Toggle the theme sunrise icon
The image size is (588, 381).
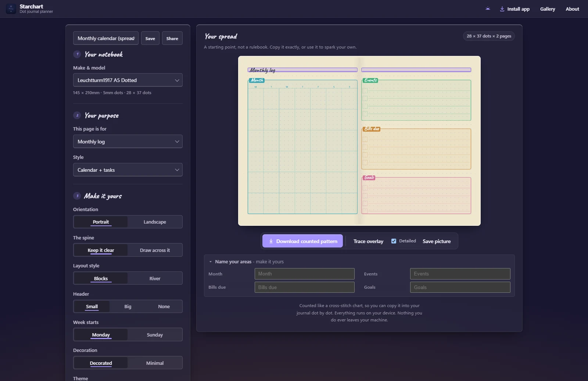(488, 9)
